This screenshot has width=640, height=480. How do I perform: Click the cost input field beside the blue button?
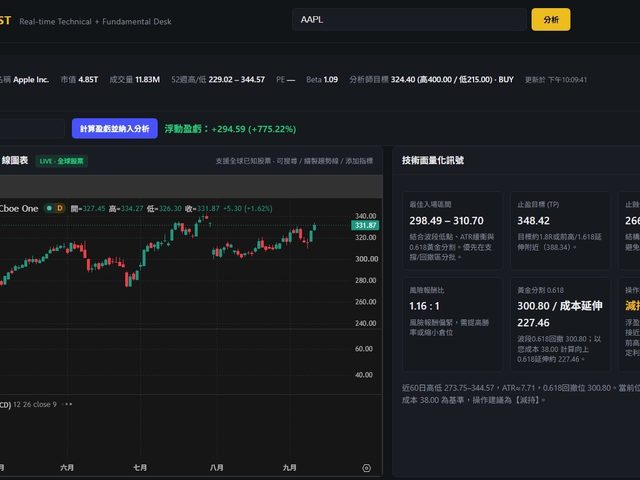(x=32, y=129)
